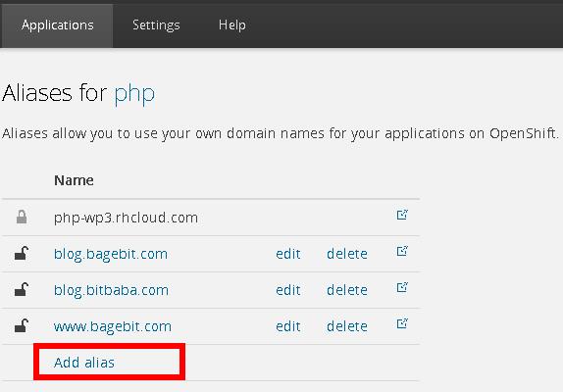This screenshot has height=392, width=563.
Task: Open the blog.bitbaba.com alias name link
Action: point(111,290)
